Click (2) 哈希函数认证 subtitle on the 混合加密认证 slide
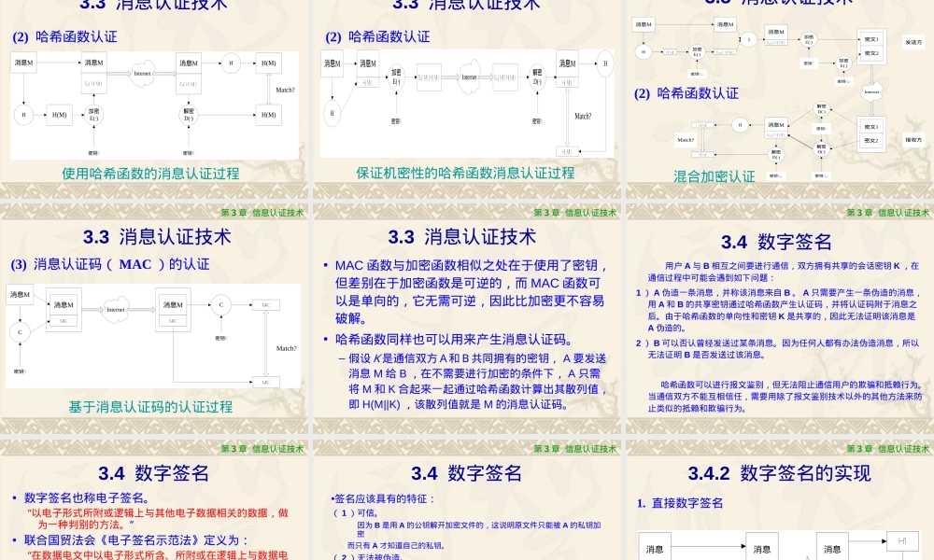 (686, 93)
